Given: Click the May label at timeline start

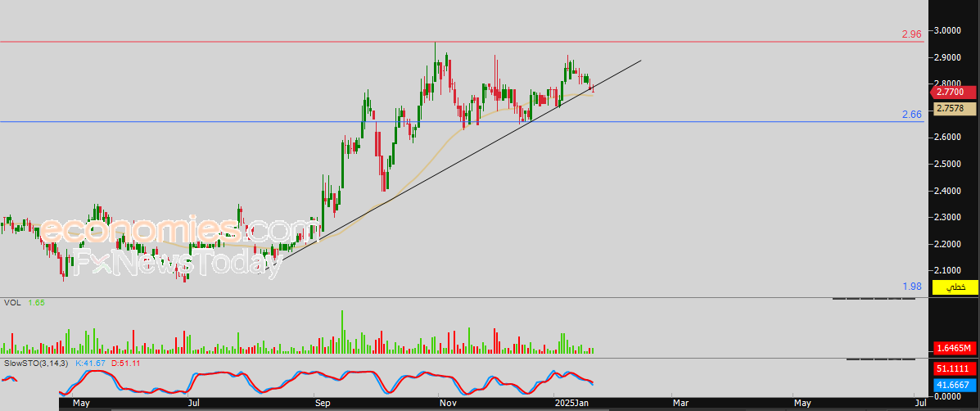Looking at the screenshot, I should point(83,404).
